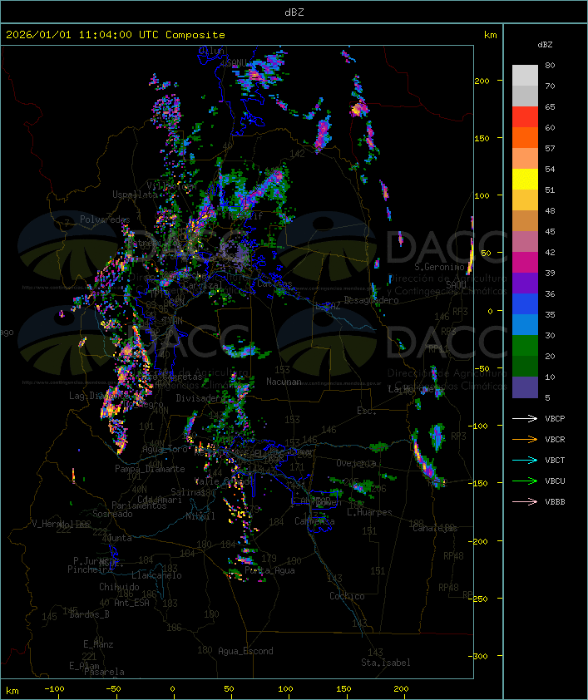This screenshot has height=700, width=588.
Task: Click the VBCT legend label
Action: pos(555,461)
